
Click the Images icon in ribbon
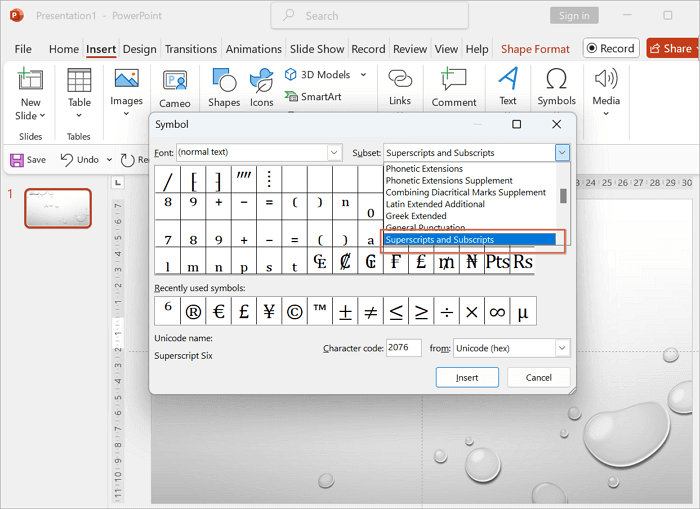point(126,80)
